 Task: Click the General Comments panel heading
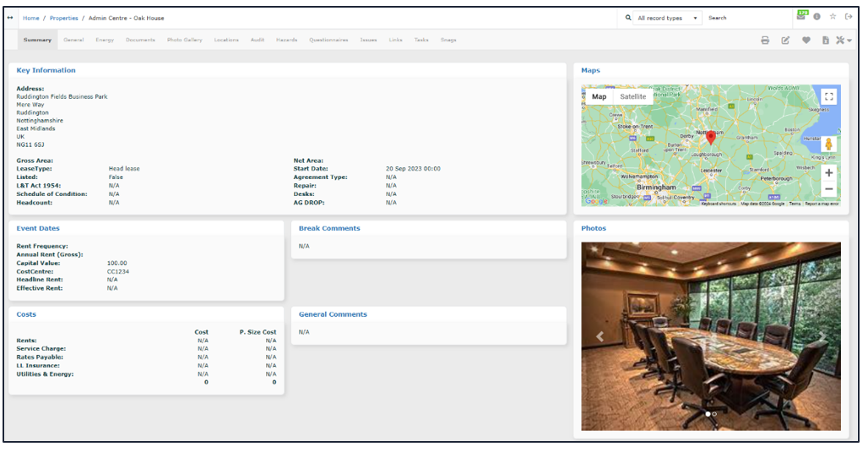[x=333, y=314]
